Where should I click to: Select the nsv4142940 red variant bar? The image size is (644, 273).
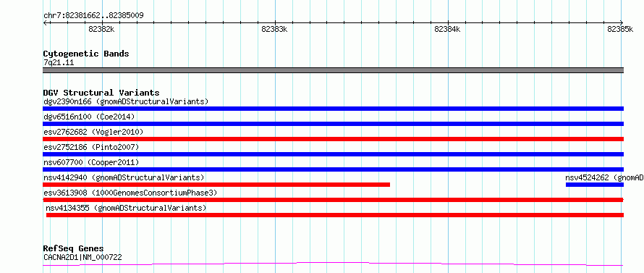[x=216, y=185]
